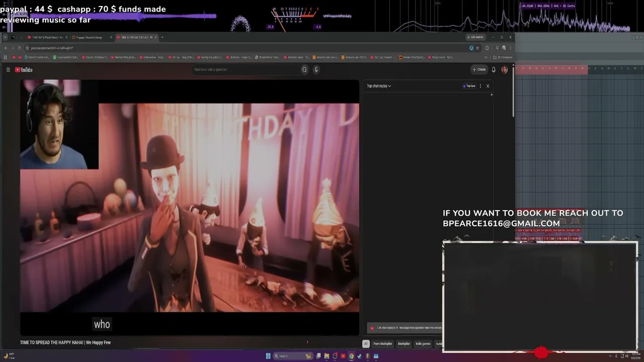Click the YouTube search magnifier button

coord(304,69)
